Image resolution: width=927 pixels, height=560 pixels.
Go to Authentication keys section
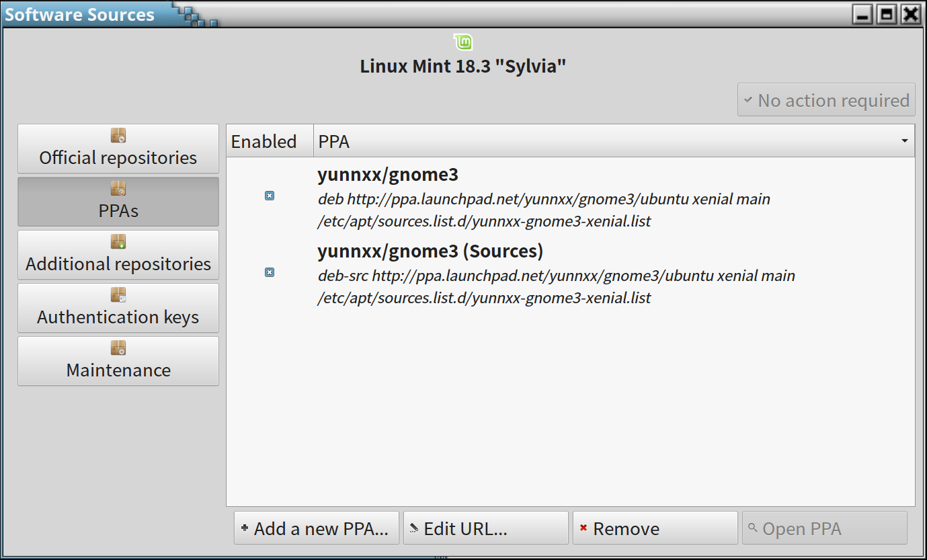118,308
